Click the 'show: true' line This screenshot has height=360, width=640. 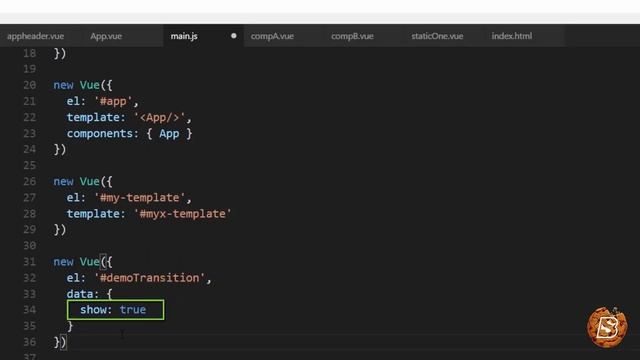coord(113,310)
